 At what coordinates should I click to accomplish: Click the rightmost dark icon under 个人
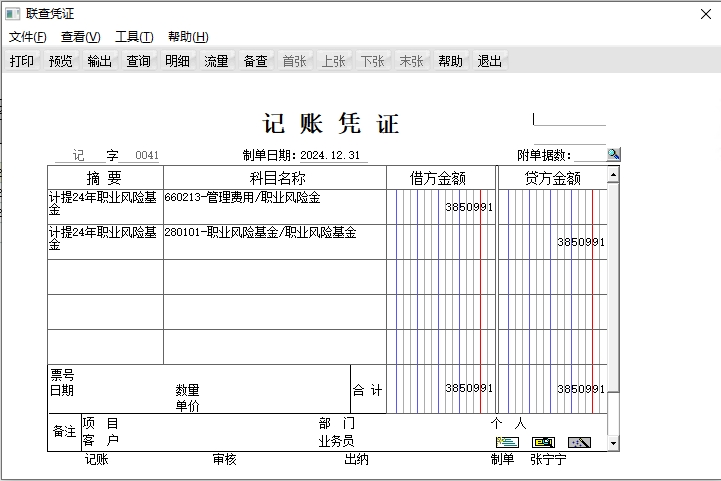(579, 442)
